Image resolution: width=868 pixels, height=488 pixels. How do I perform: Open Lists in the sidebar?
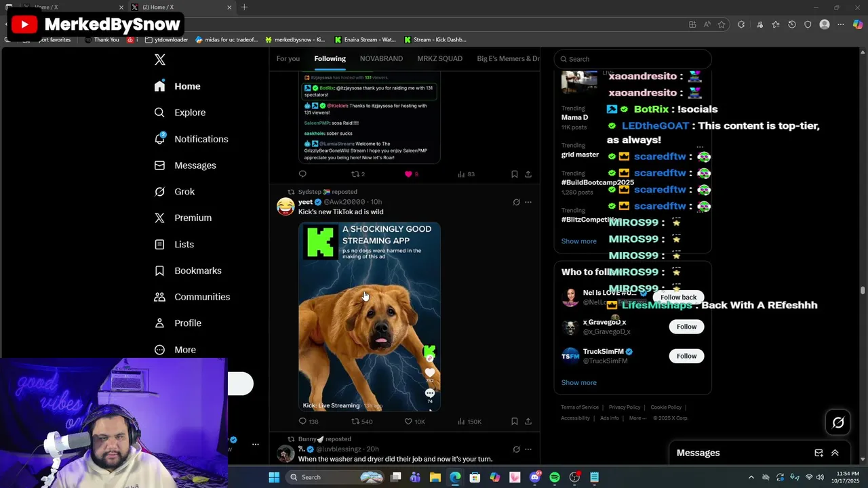click(174, 244)
